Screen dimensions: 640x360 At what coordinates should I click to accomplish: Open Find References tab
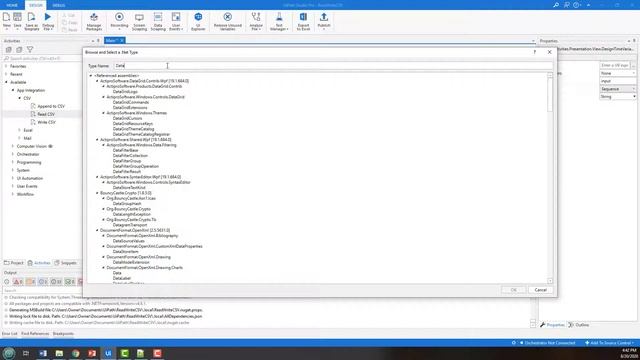click(x=35, y=333)
